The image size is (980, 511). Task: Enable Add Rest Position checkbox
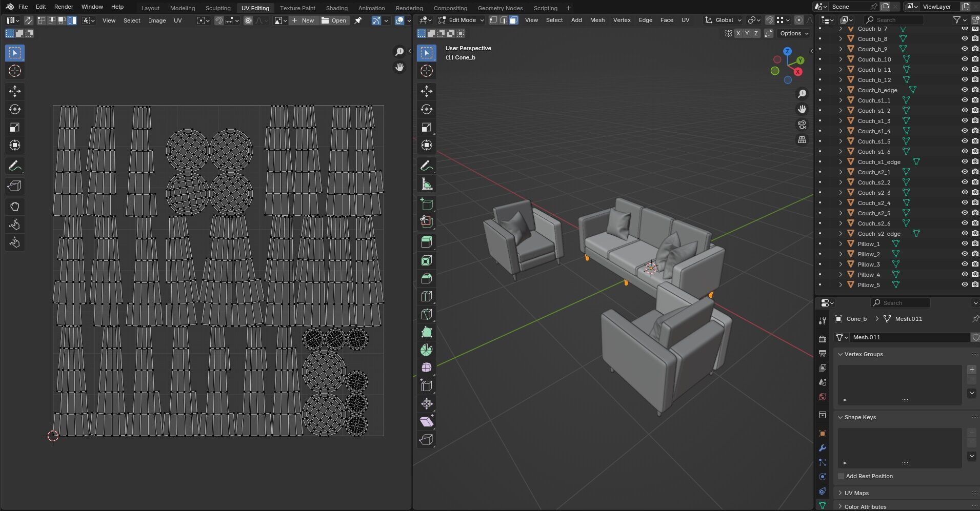tap(841, 476)
